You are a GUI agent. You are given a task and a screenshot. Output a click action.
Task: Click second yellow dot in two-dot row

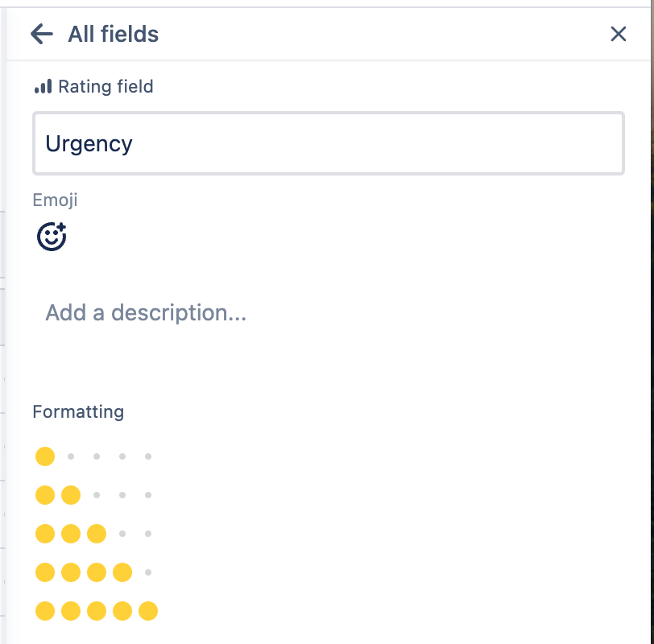click(x=71, y=495)
